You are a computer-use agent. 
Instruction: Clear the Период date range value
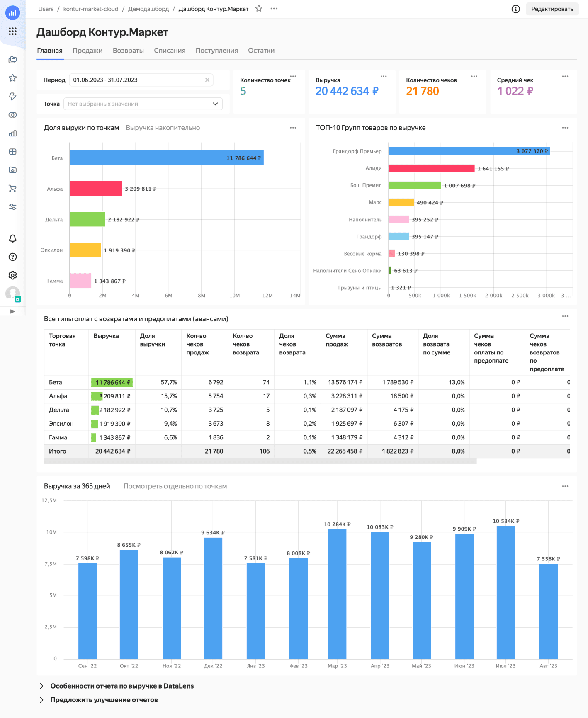[x=207, y=80]
